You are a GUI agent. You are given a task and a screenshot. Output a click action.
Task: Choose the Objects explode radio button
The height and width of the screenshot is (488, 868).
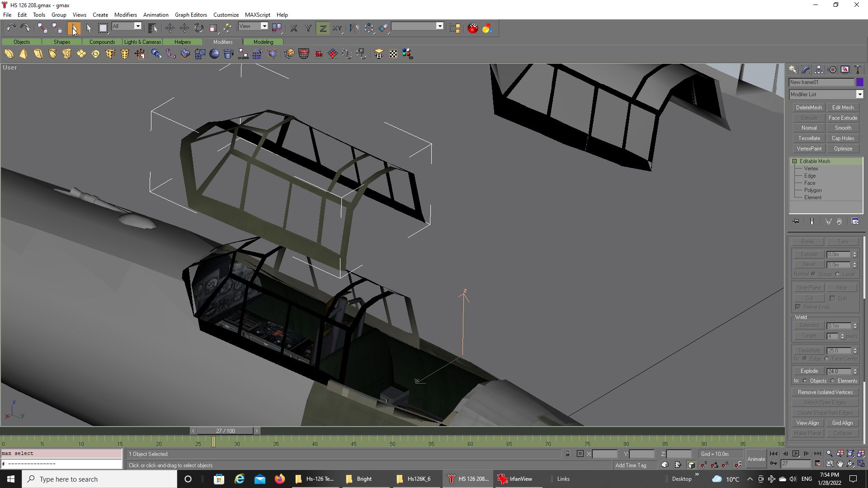pyautogui.click(x=805, y=381)
